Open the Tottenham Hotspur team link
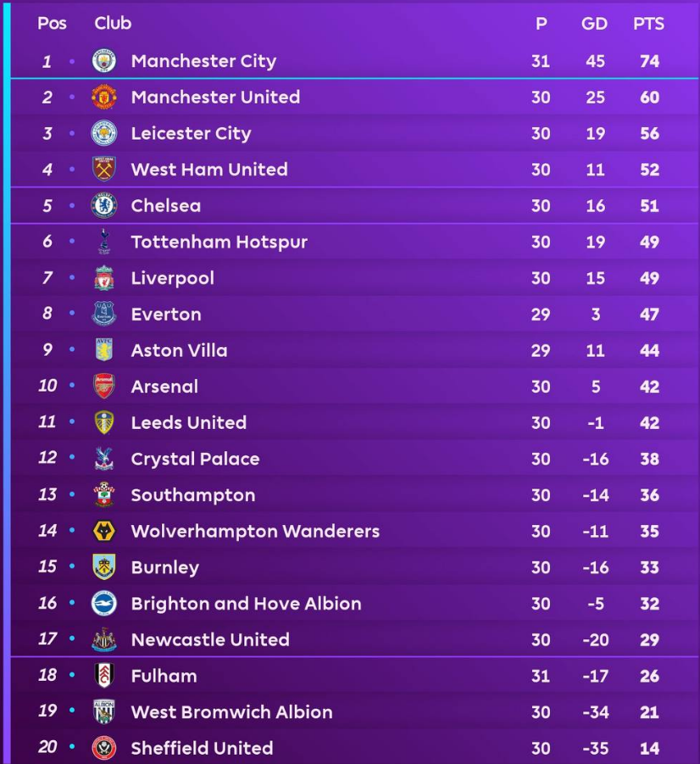700x764 pixels. pyautogui.click(x=219, y=243)
